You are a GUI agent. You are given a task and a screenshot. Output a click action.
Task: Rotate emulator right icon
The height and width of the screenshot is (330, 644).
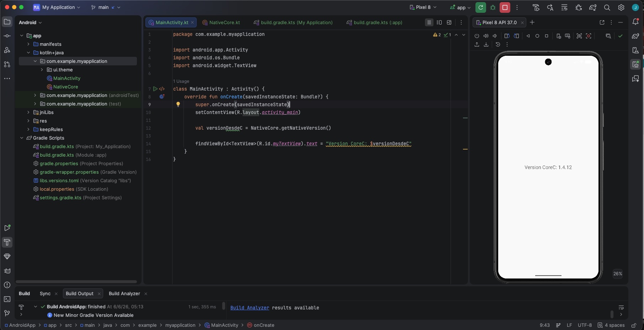(x=516, y=36)
